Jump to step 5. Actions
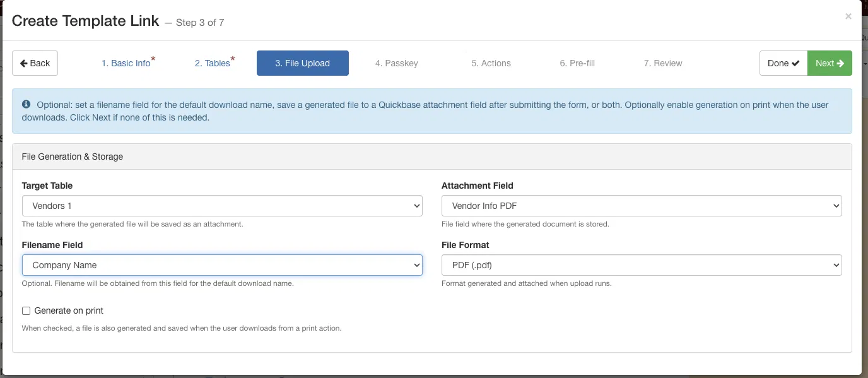 [x=491, y=63]
